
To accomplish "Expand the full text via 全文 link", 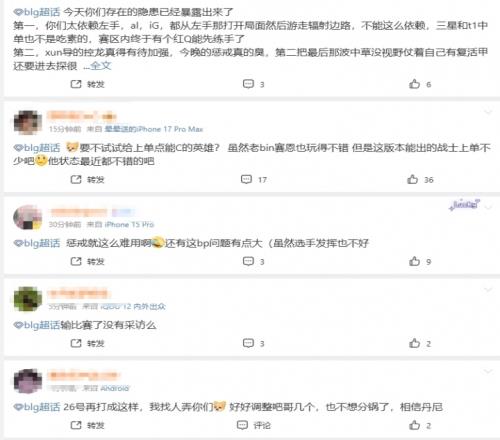I will point(101,66).
